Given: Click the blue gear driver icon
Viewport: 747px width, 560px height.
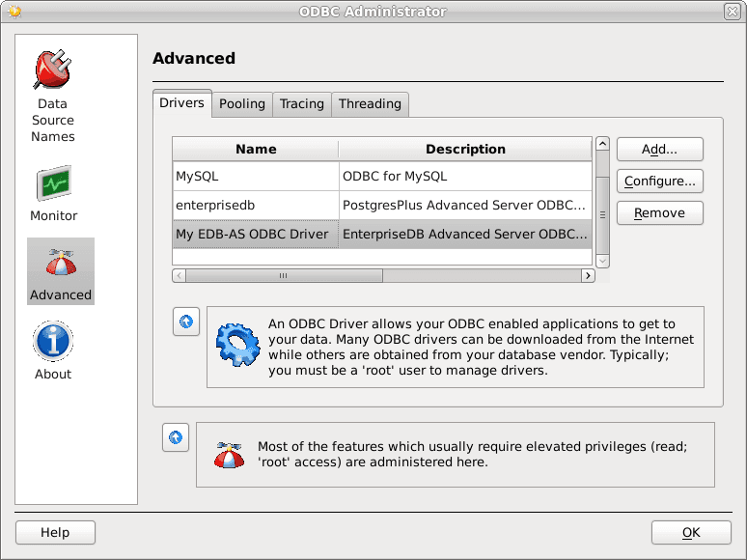Looking at the screenshot, I should pyautogui.click(x=235, y=347).
